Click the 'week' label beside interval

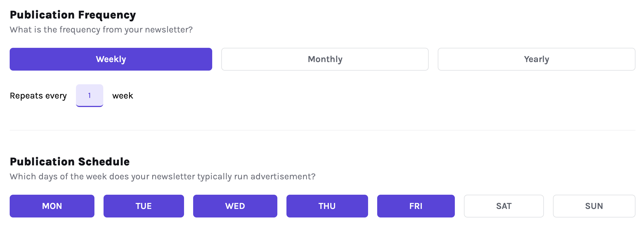pyautogui.click(x=123, y=96)
